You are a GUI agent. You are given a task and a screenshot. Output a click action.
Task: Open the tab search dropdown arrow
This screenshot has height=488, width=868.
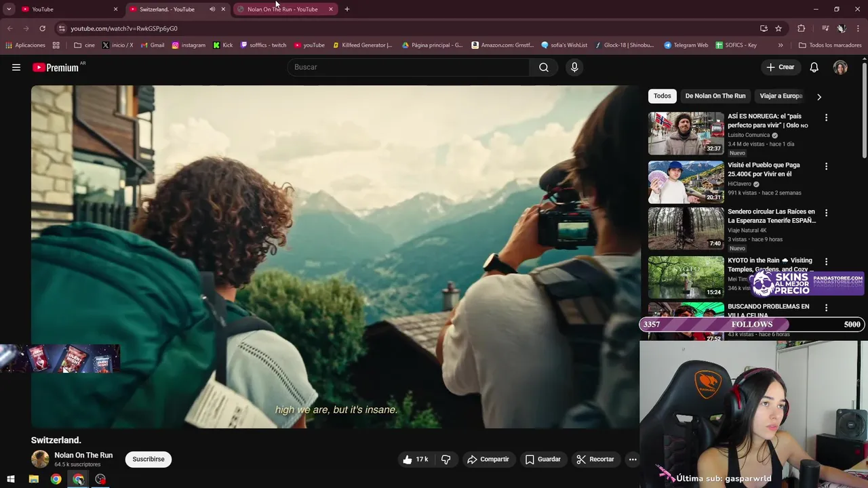click(9, 9)
